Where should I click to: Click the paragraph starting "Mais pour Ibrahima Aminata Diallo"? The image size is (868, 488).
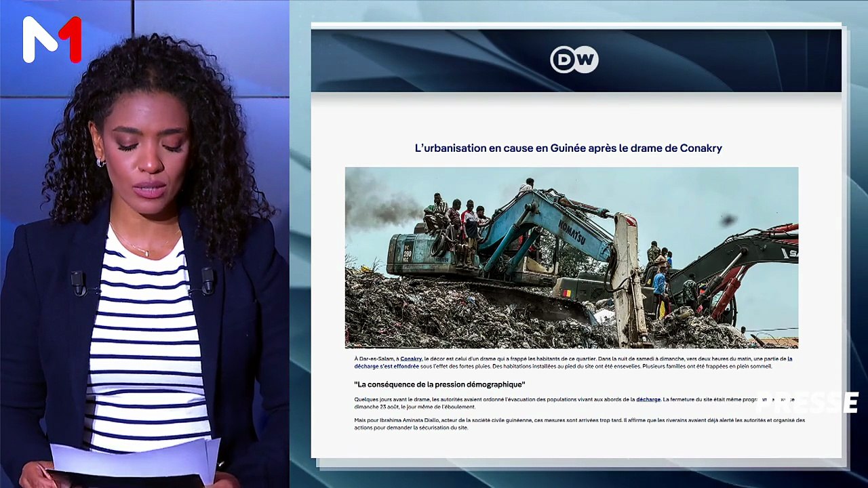coord(580,424)
